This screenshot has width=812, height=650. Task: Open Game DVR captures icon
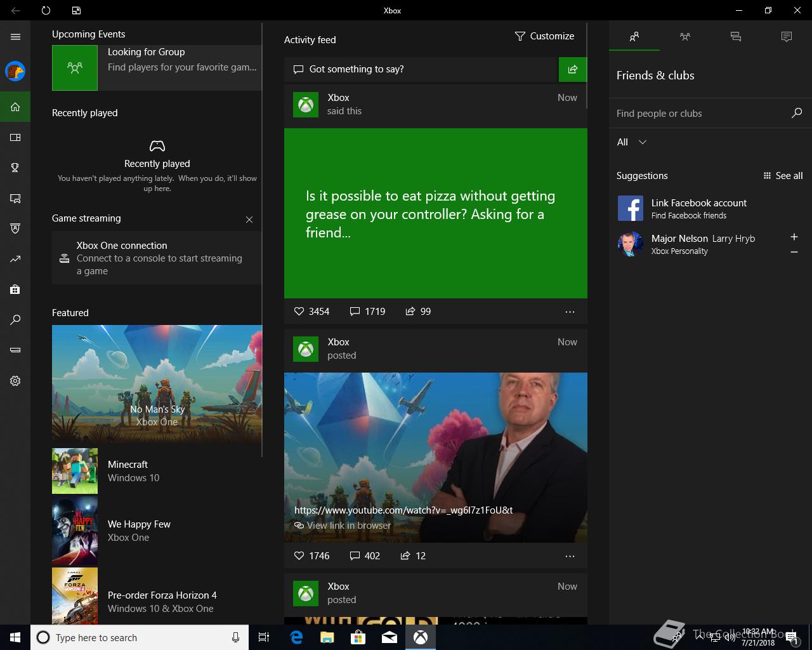15,198
